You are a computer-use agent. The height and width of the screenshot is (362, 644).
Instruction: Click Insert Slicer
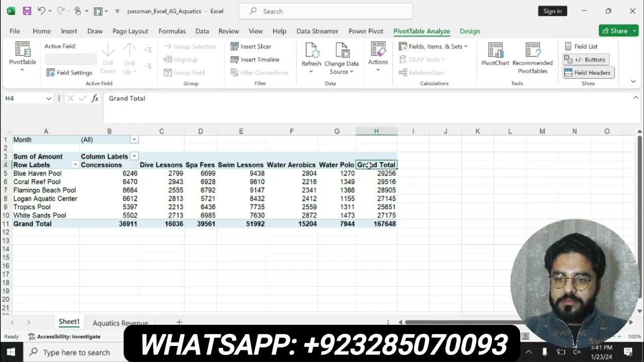pos(251,46)
